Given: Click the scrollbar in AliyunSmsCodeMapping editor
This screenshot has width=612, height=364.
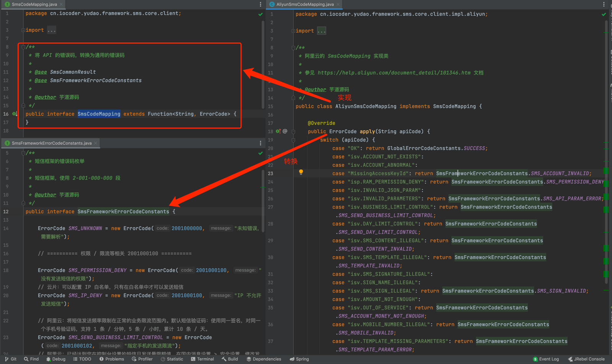Looking at the screenshot, I should (606, 153).
